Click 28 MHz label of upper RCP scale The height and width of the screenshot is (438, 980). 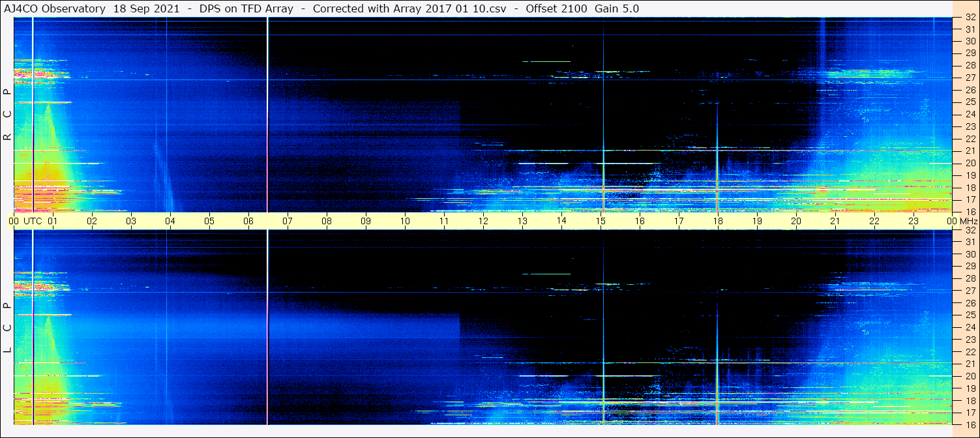coord(970,65)
